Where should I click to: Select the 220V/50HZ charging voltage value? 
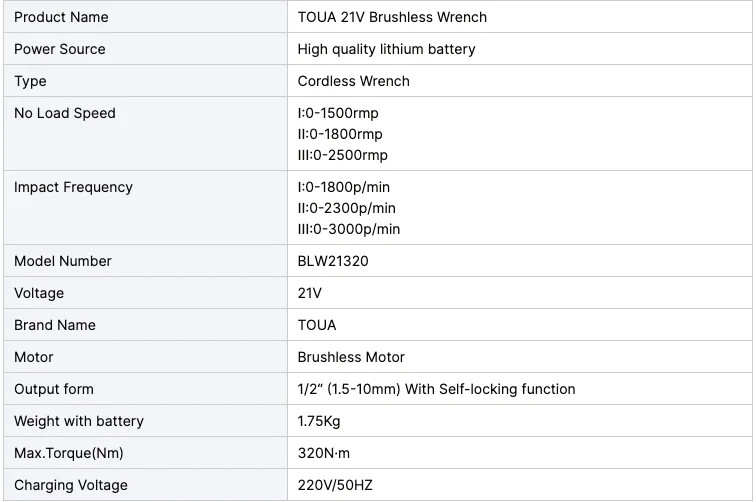(x=335, y=485)
